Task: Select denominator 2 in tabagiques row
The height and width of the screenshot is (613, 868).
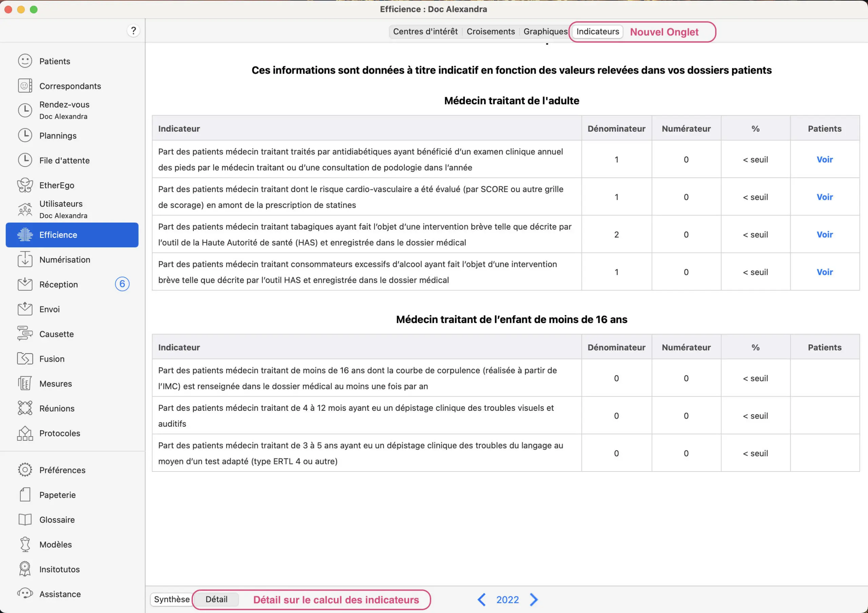Action: [616, 234]
